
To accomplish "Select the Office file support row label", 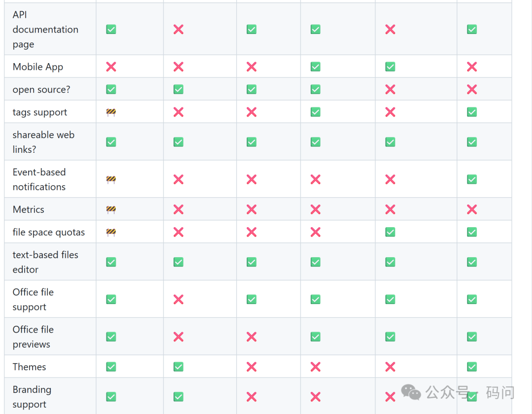I will coord(33,299).
